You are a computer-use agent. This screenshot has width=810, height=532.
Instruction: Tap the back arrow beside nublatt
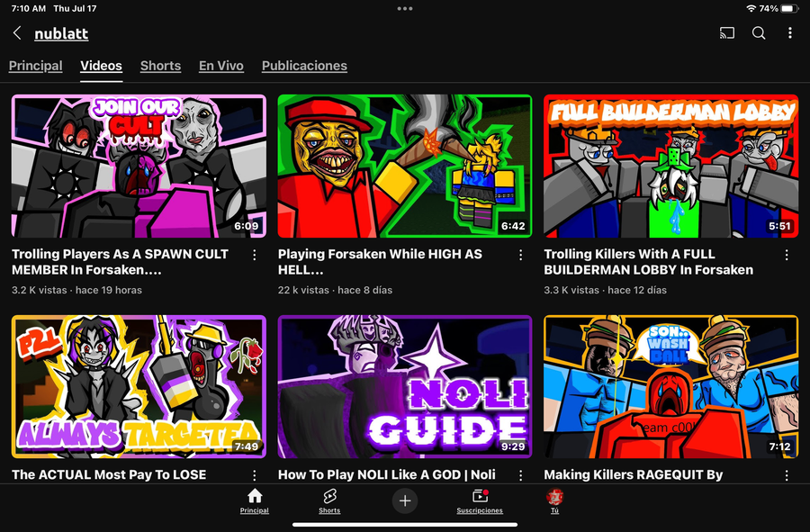coord(17,33)
